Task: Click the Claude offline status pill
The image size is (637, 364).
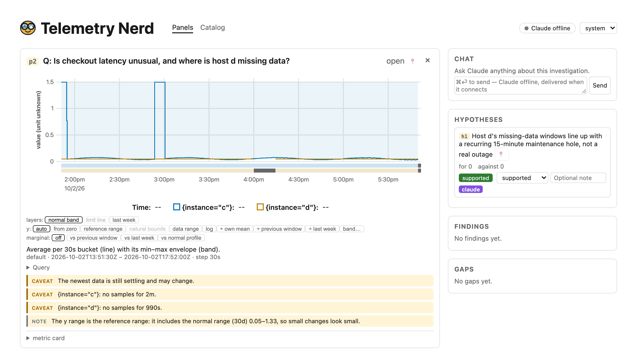Action: [547, 28]
